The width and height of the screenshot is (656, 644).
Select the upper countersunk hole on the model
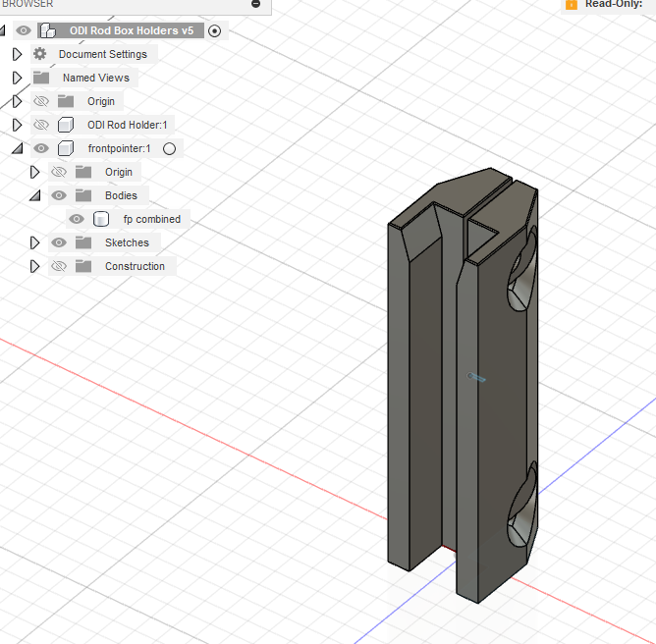pos(523,270)
